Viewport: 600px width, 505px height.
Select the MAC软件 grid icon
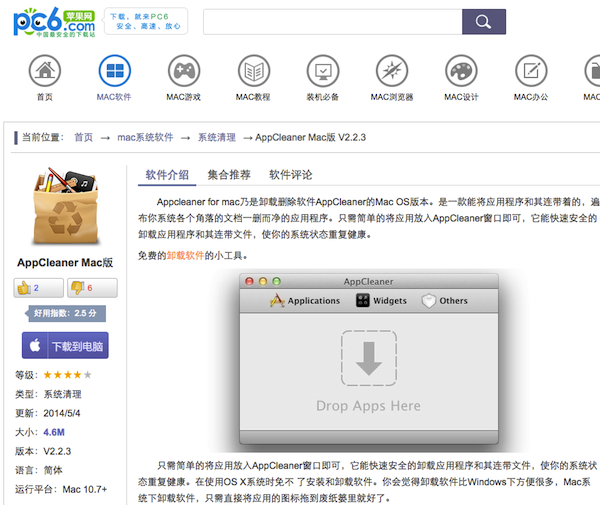[114, 71]
